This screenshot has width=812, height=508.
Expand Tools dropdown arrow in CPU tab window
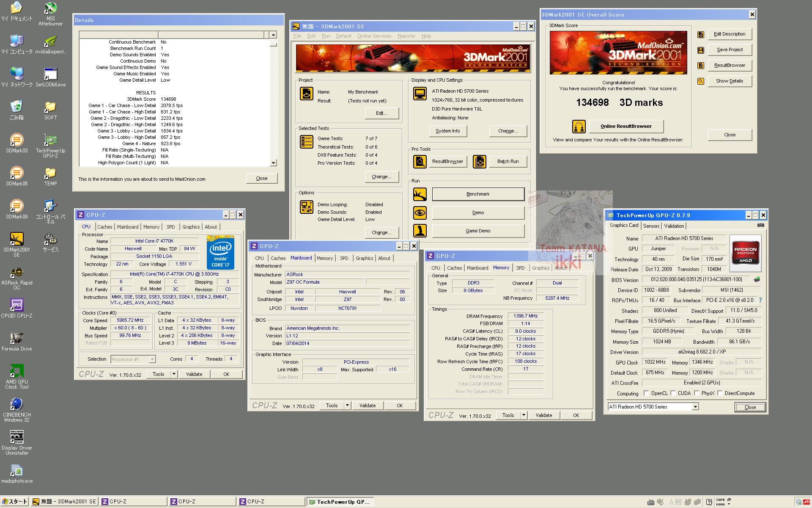pyautogui.click(x=173, y=374)
